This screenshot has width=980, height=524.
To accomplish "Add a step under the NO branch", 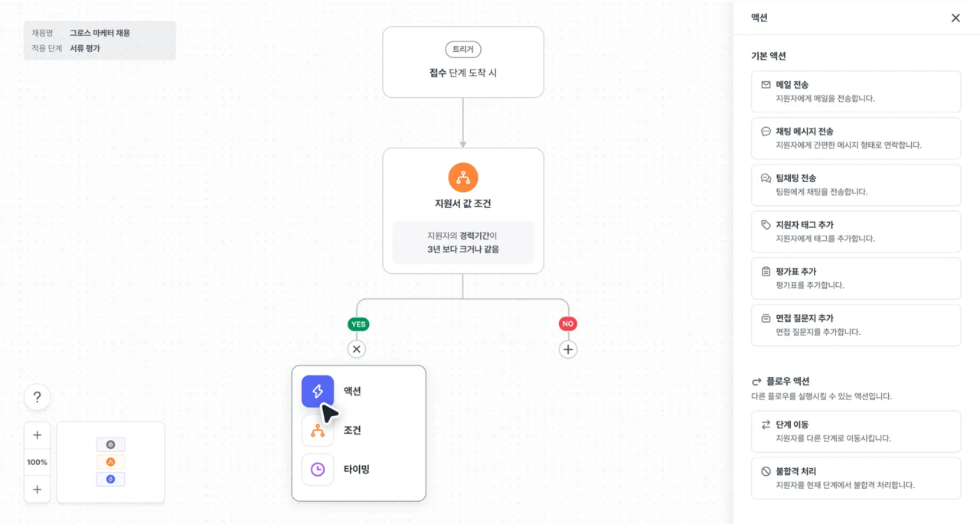I will click(567, 350).
